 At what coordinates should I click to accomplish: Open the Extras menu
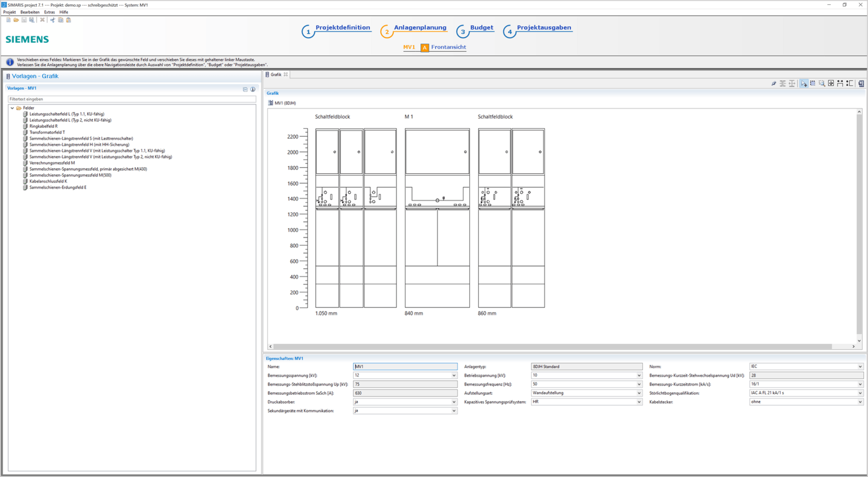point(49,12)
